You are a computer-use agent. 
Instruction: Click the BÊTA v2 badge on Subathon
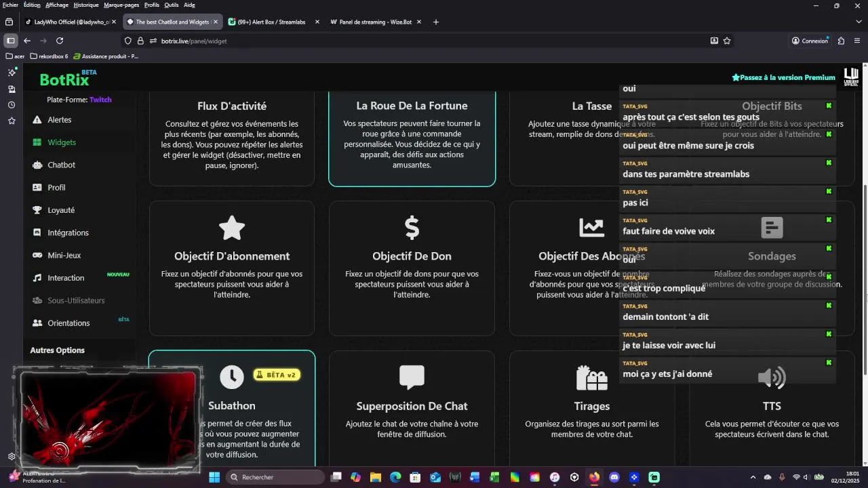(276, 375)
